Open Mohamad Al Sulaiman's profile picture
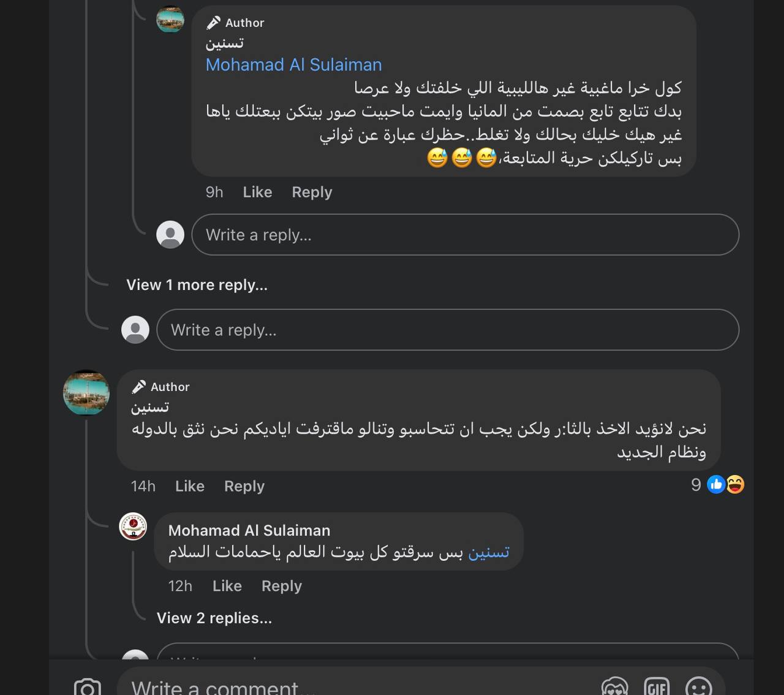 click(x=133, y=526)
